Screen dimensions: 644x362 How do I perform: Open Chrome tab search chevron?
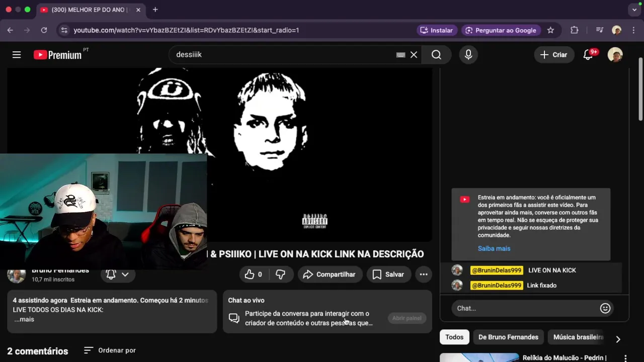(x=634, y=10)
